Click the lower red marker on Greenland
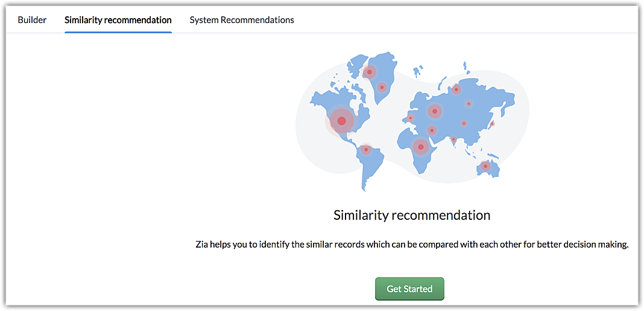 [x=382, y=88]
